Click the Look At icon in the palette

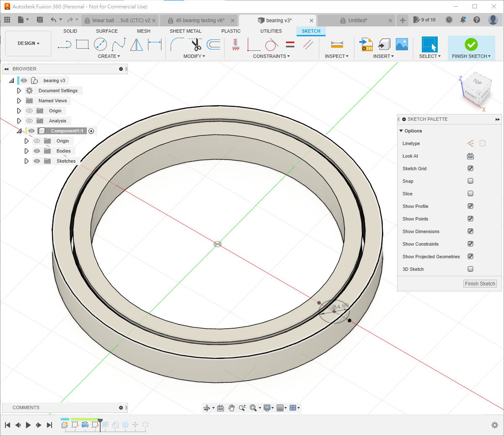tap(470, 156)
